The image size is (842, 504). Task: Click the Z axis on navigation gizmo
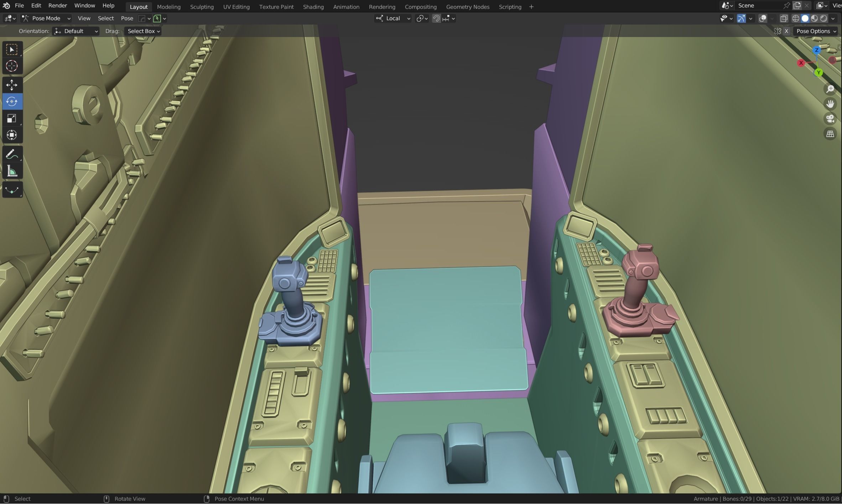click(817, 50)
